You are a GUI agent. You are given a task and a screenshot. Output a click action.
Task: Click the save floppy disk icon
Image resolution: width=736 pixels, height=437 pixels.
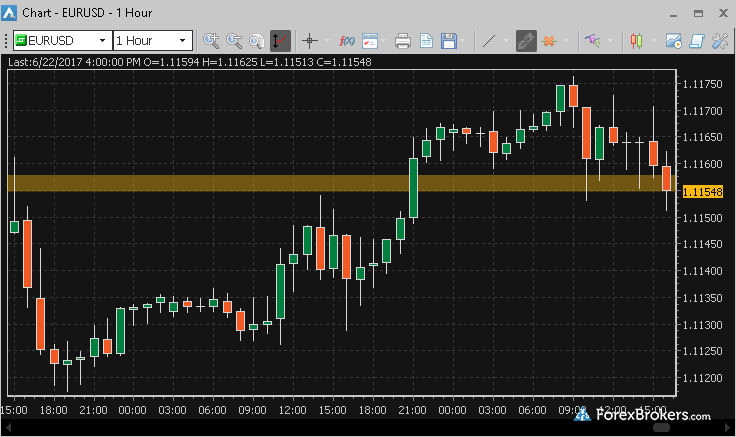point(449,41)
